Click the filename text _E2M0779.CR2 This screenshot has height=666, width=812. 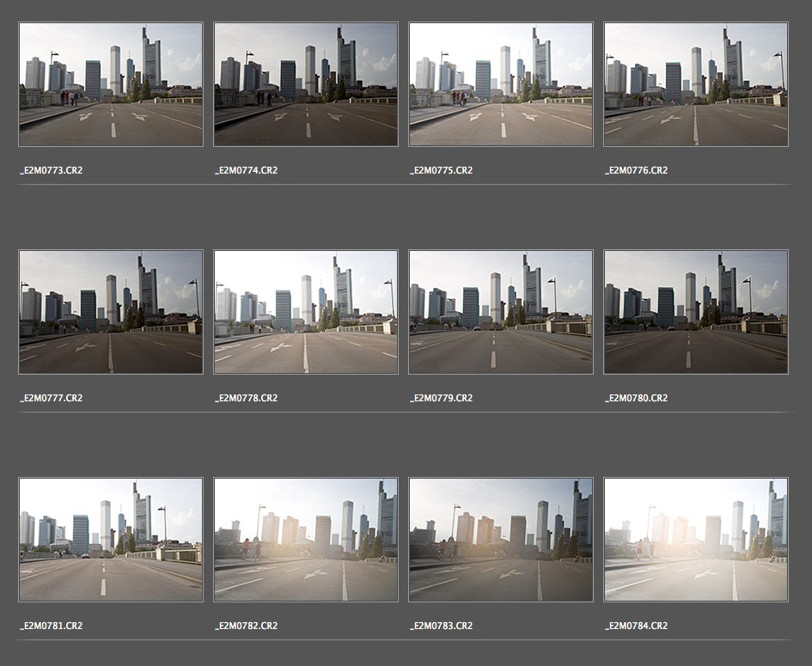click(441, 398)
